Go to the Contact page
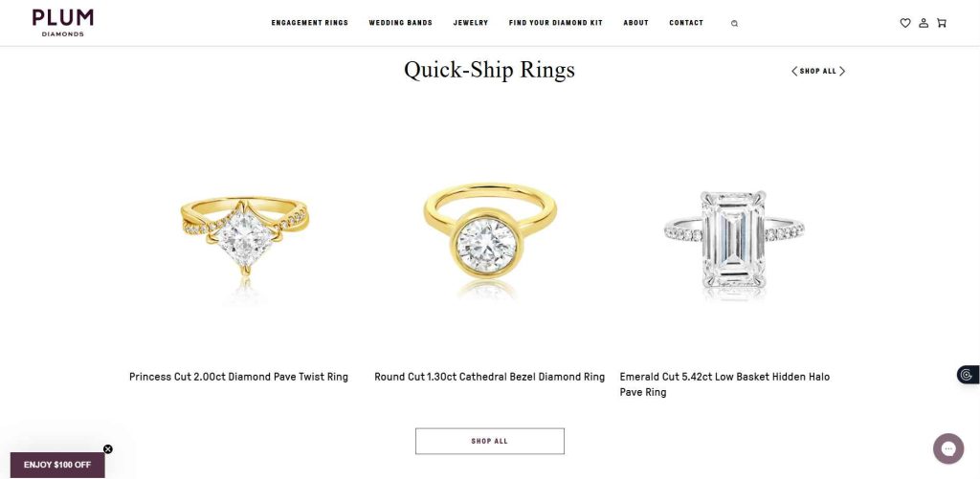 coord(686,23)
